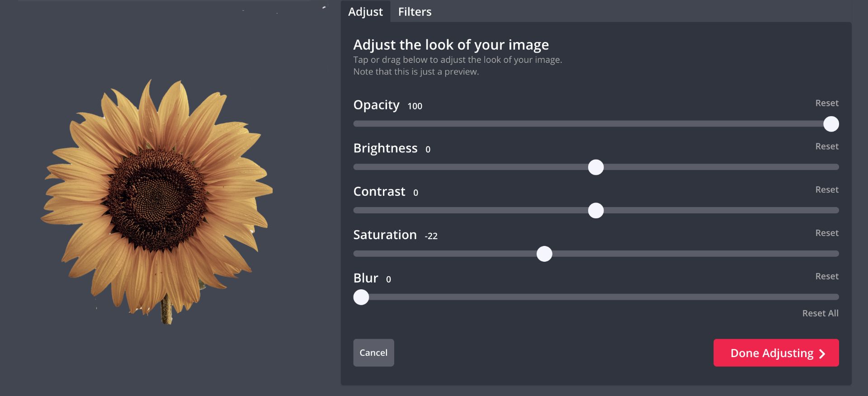Click the Contrast slider handle
The width and height of the screenshot is (868, 396).
tap(596, 211)
